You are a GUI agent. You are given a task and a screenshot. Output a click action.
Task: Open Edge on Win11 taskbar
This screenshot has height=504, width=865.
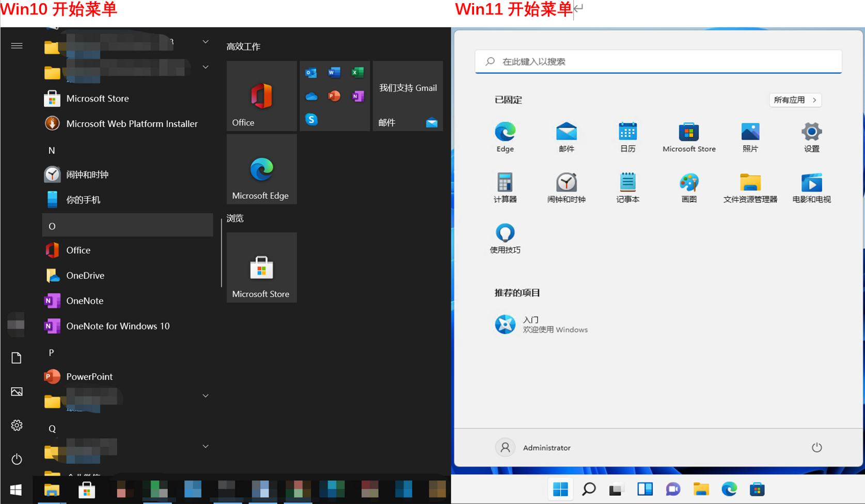click(x=729, y=489)
